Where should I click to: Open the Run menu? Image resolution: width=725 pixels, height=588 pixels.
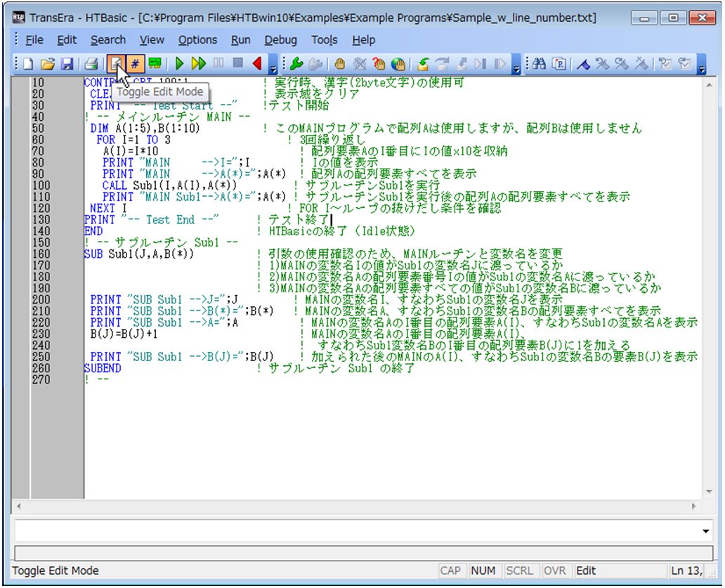tap(240, 40)
